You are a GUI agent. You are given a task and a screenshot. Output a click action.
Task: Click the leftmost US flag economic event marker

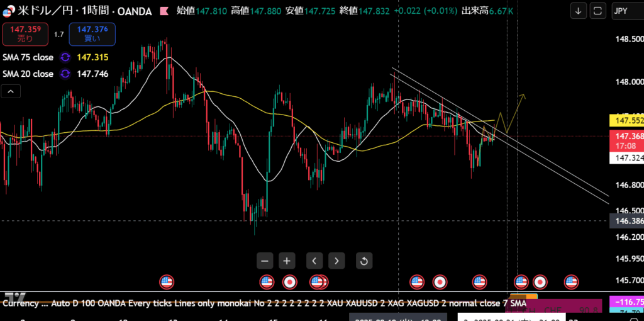(166, 281)
